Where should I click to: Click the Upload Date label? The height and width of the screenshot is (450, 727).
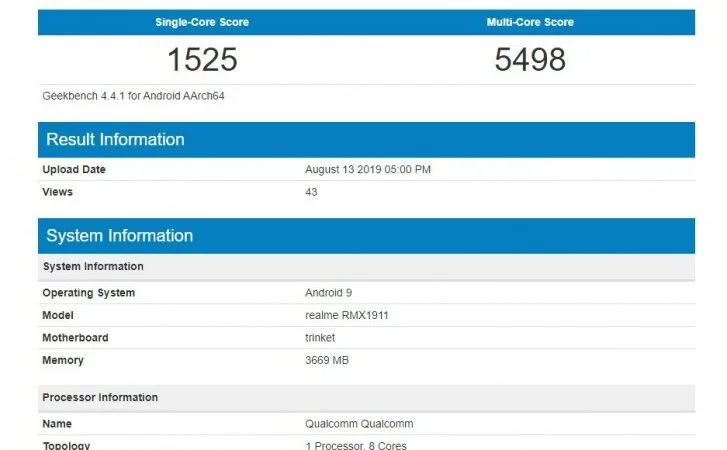tap(74, 170)
